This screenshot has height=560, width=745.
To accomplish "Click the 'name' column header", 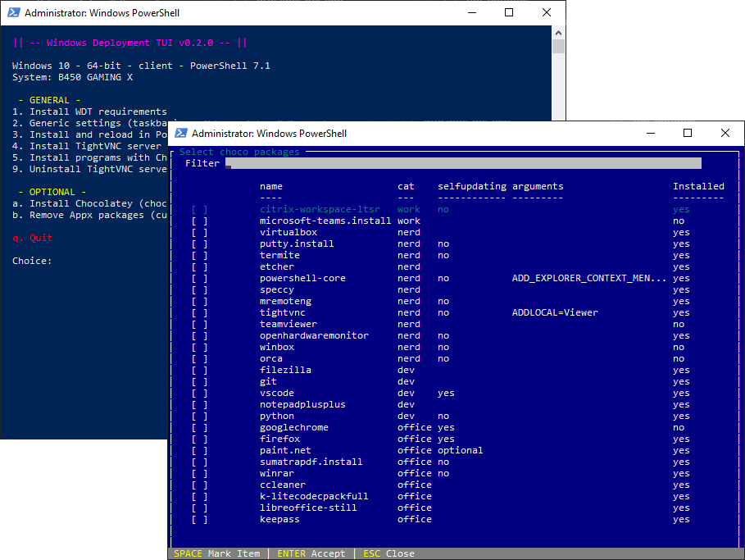I will (270, 186).
